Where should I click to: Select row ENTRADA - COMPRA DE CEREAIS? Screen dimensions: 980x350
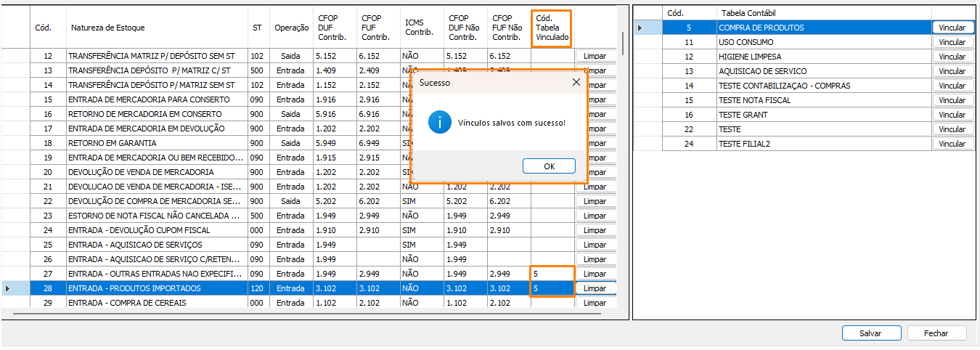pyautogui.click(x=308, y=303)
